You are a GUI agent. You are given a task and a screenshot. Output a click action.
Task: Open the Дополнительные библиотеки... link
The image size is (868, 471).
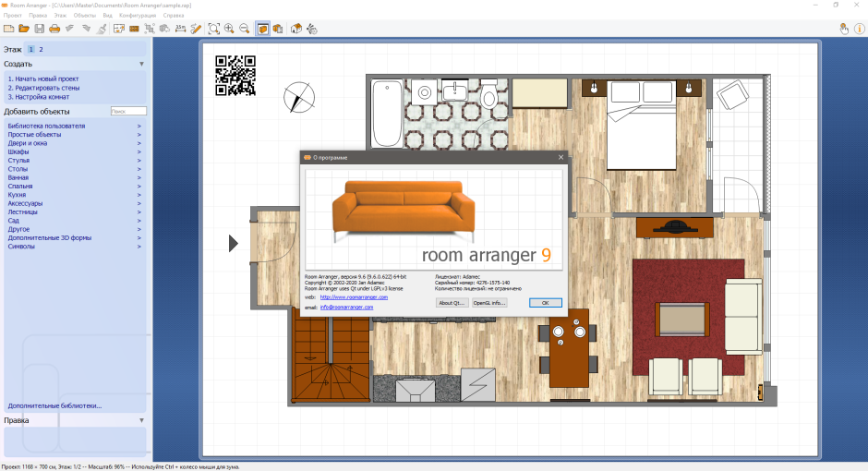pos(54,405)
